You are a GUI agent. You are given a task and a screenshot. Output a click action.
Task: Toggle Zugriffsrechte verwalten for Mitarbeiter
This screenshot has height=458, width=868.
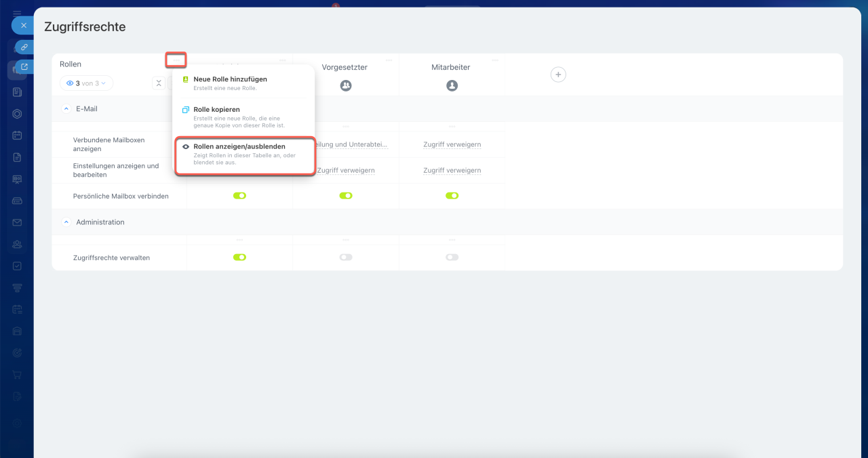tap(452, 257)
